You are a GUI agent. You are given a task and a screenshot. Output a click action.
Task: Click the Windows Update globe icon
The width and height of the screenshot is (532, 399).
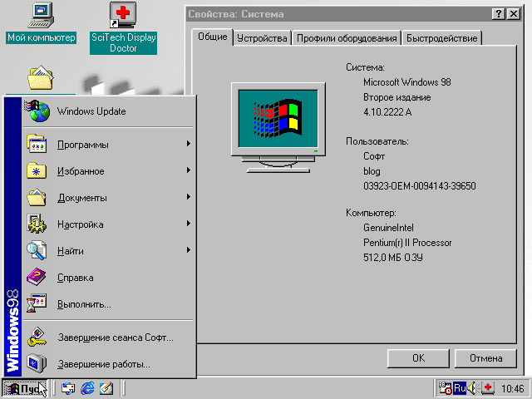click(x=37, y=111)
